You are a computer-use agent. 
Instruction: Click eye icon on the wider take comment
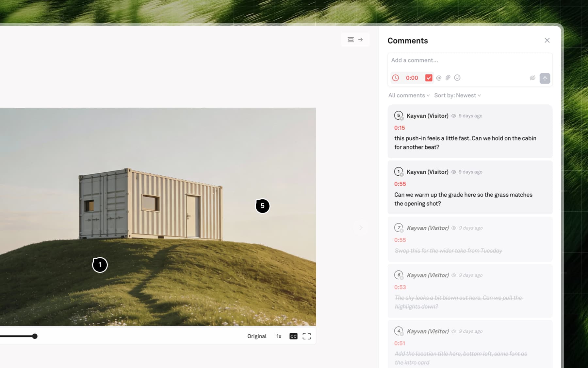pyautogui.click(x=454, y=228)
